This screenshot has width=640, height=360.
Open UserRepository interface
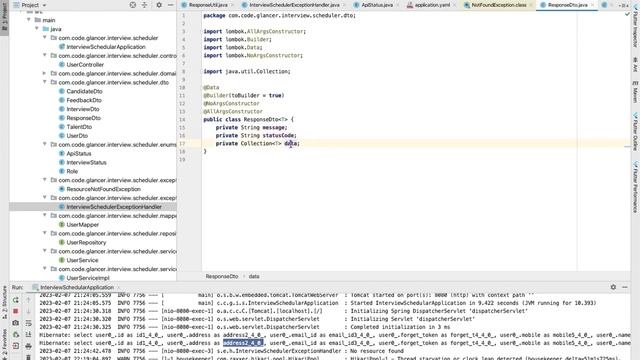[x=86, y=242]
